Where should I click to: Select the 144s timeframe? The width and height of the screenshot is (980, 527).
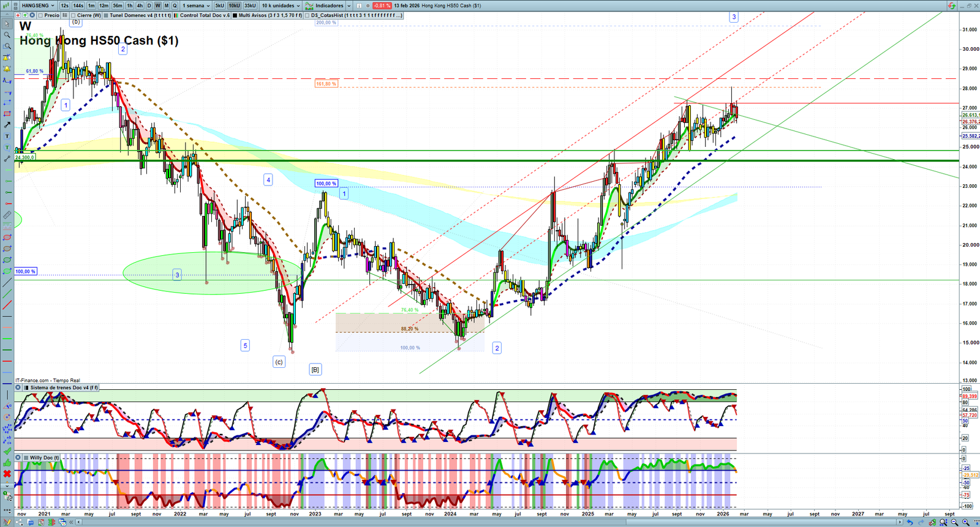[x=78, y=6]
